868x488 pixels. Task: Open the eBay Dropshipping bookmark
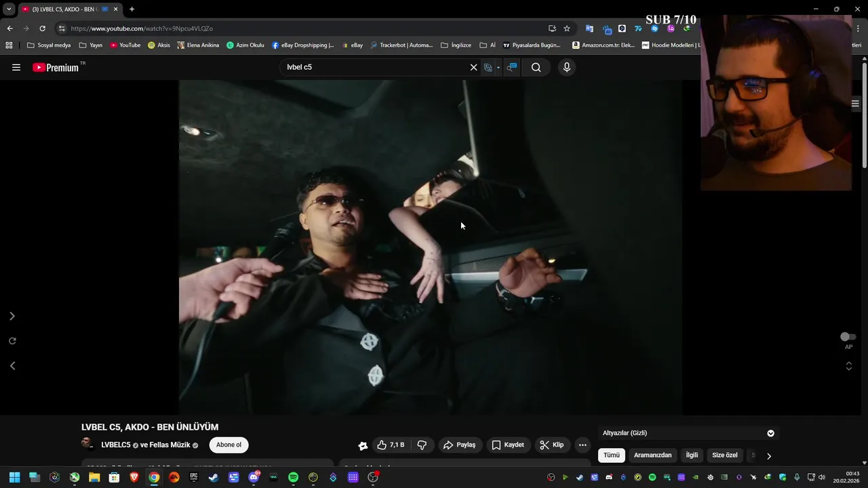tap(303, 45)
